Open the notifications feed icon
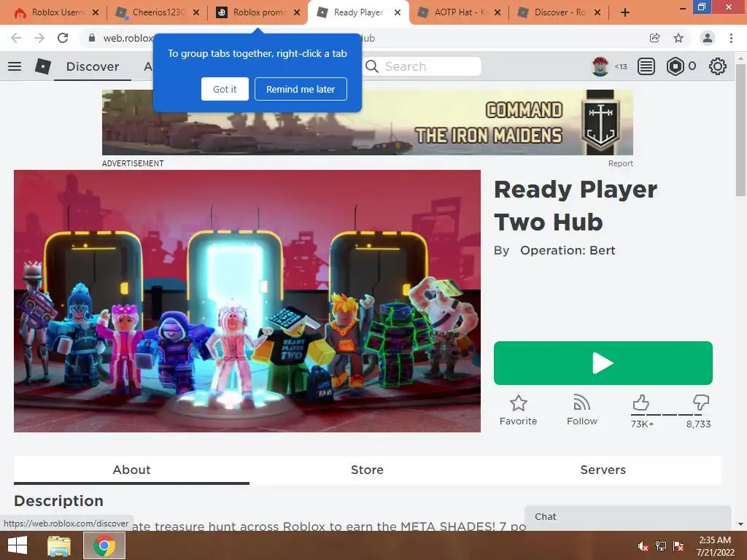 [x=646, y=66]
